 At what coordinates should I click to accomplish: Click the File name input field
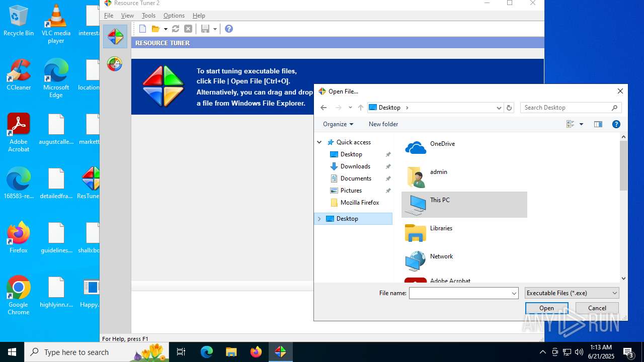coord(459,293)
